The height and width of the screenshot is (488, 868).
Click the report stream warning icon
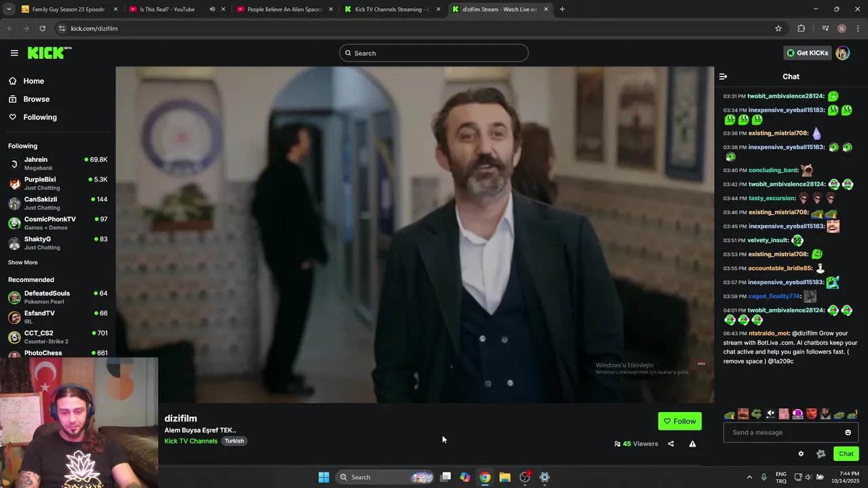tap(692, 444)
